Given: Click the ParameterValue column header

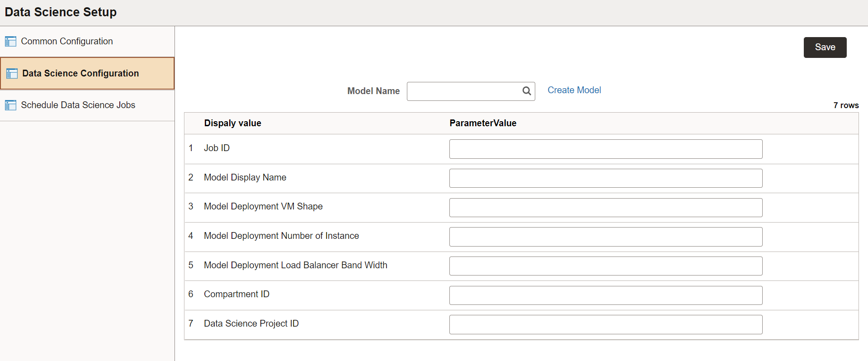Looking at the screenshot, I should (483, 123).
